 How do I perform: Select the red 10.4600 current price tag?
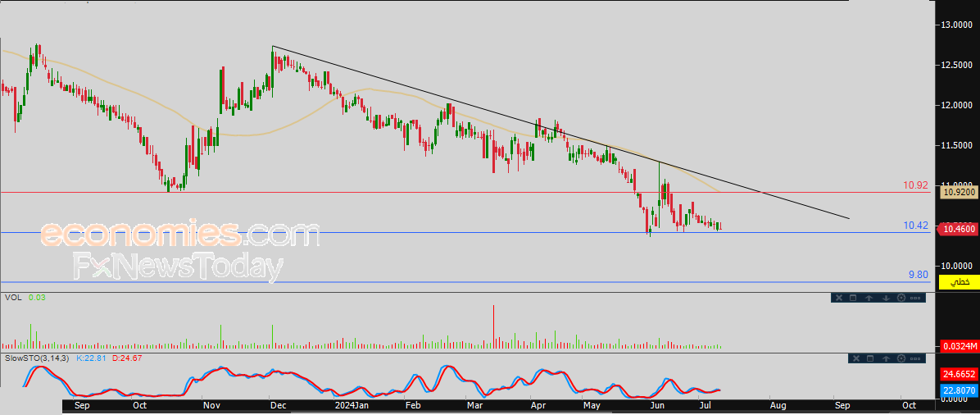pyautogui.click(x=958, y=229)
